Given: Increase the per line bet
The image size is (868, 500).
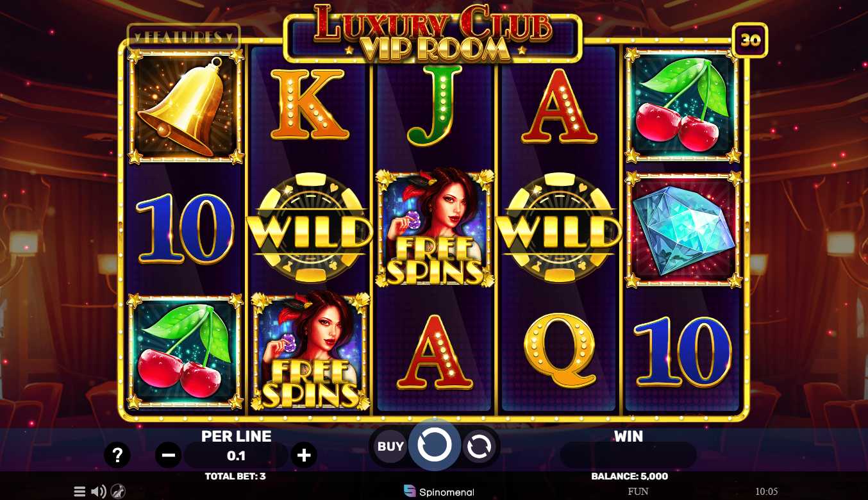Looking at the screenshot, I should [x=304, y=456].
